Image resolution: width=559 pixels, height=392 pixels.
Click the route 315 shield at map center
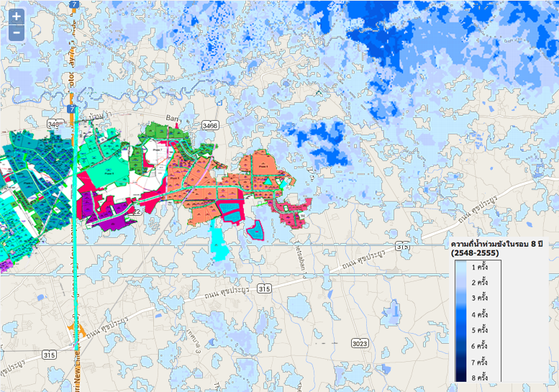[264, 288]
